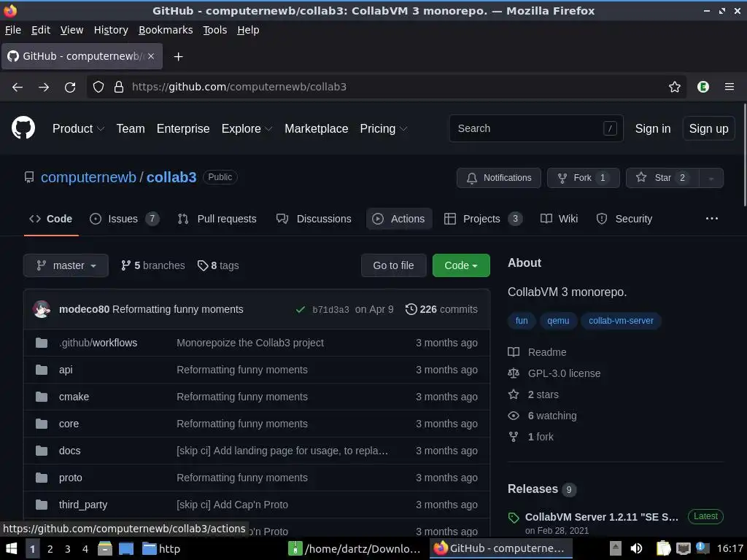Click the GitHub Octocat logo
The height and width of the screenshot is (560, 747).
coord(23,128)
